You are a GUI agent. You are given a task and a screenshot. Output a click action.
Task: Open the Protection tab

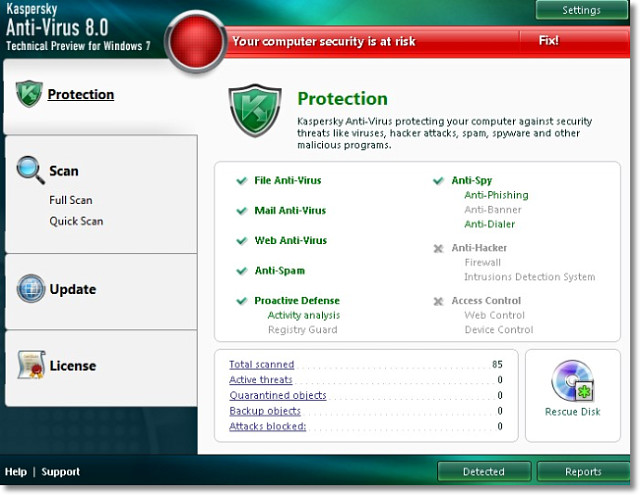[81, 94]
